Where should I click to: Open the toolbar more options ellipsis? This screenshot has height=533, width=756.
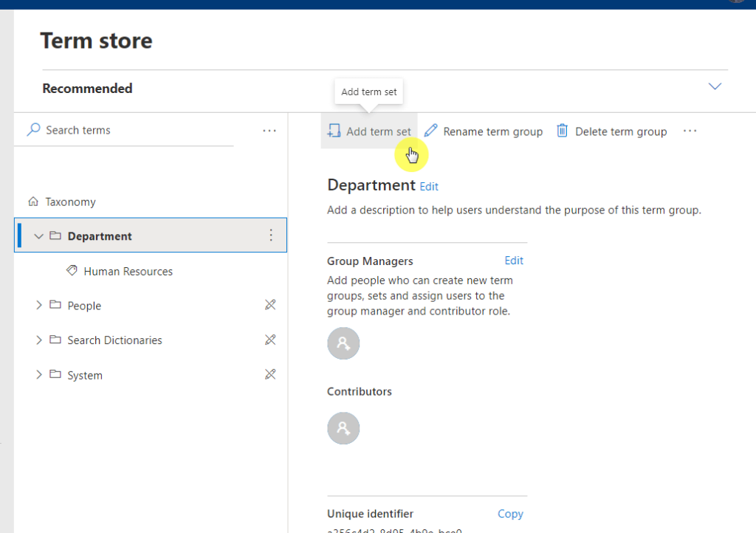click(x=690, y=131)
